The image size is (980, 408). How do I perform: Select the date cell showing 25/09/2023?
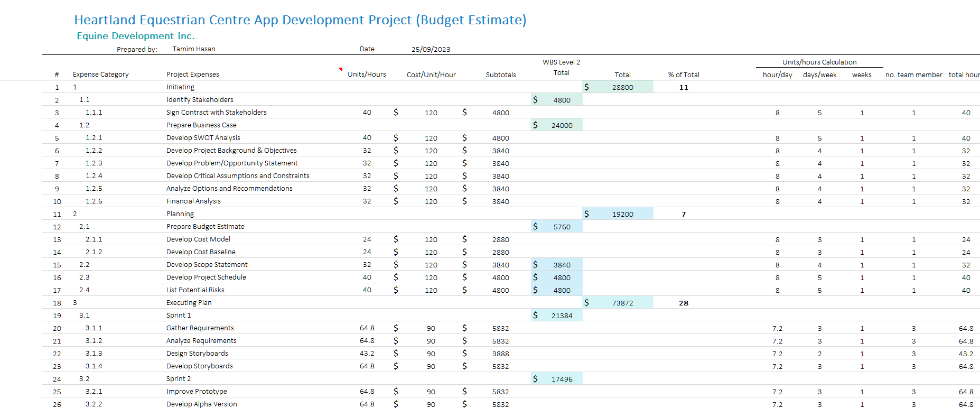pyautogui.click(x=431, y=49)
